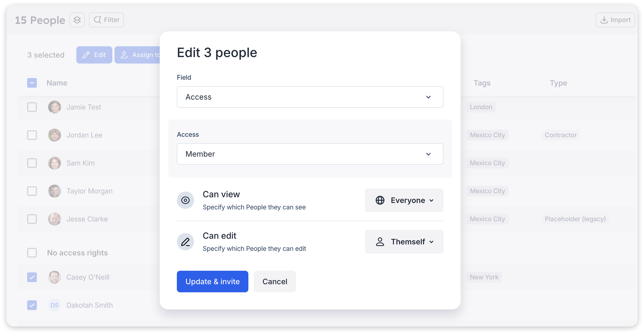This screenshot has height=334, width=644.
Task: Click the Can edit pencil icon
Action: click(x=185, y=242)
